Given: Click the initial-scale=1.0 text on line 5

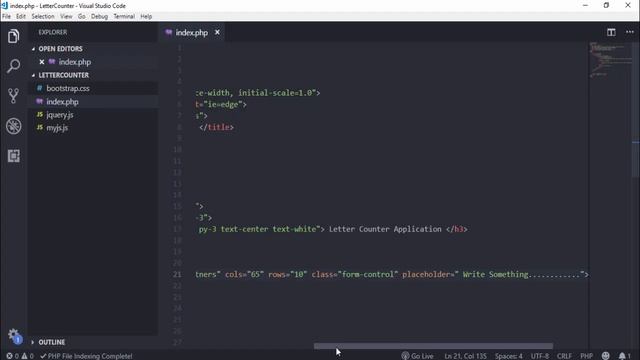Looking at the screenshot, I should 275,93.
